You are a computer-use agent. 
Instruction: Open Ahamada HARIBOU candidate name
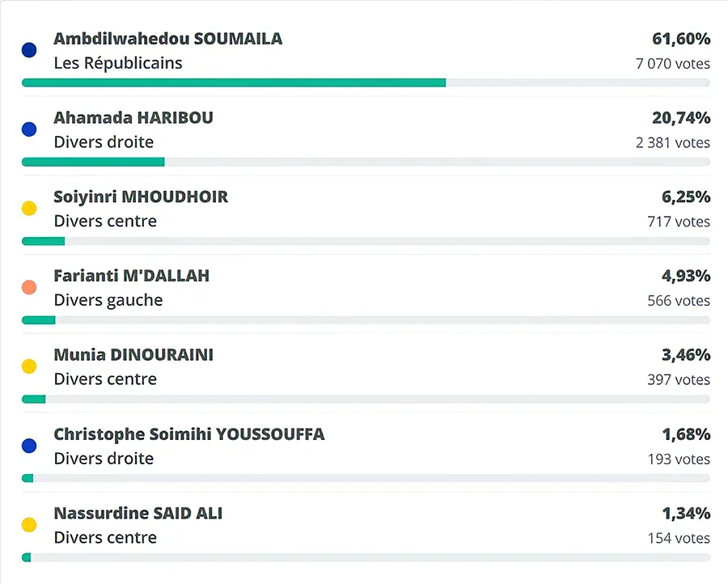point(133,118)
